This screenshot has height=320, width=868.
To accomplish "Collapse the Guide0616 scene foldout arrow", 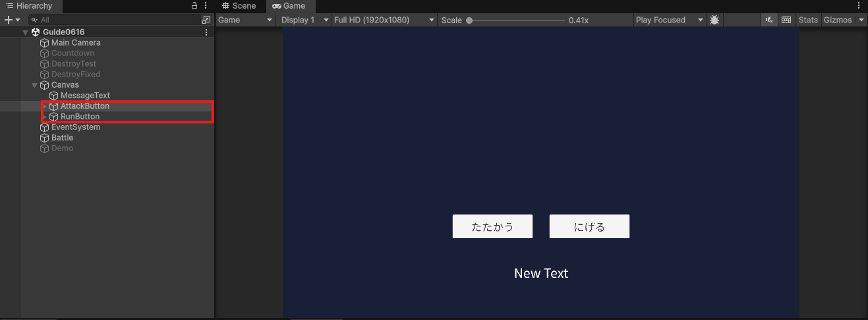I will pyautogui.click(x=26, y=32).
